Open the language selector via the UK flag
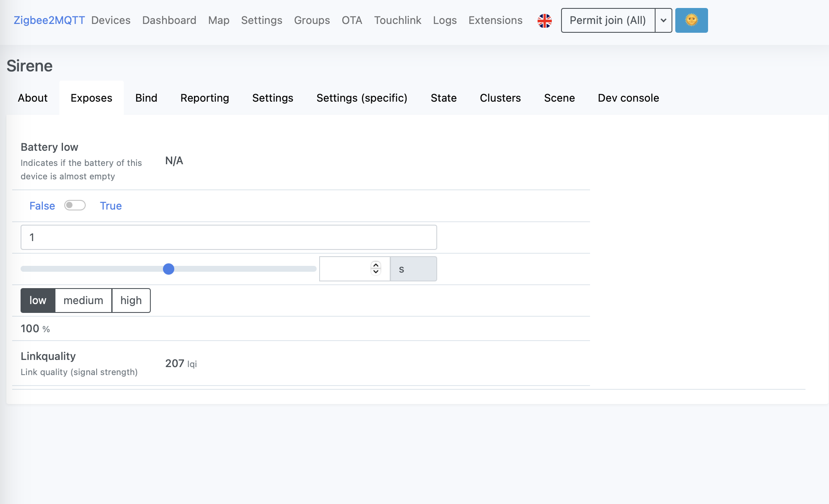 point(544,20)
